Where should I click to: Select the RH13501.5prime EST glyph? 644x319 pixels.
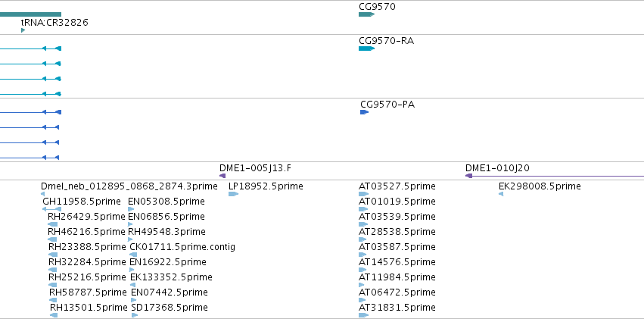54,315
